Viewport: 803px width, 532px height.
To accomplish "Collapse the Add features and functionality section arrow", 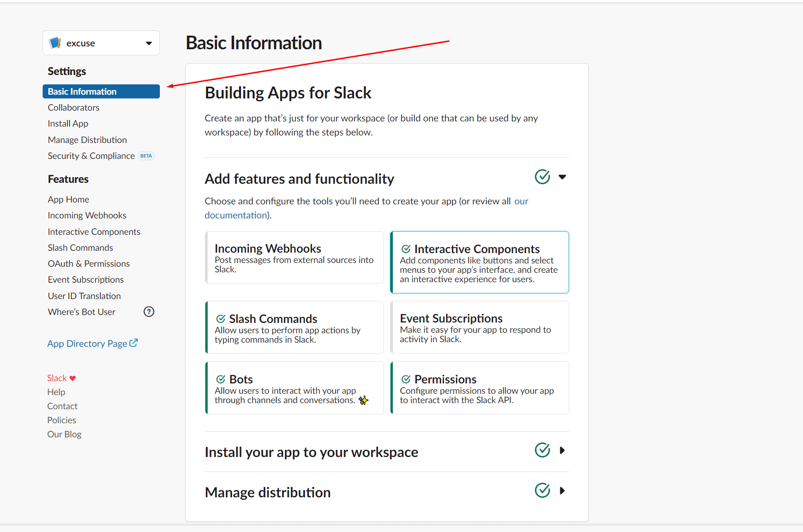I will click(x=563, y=177).
